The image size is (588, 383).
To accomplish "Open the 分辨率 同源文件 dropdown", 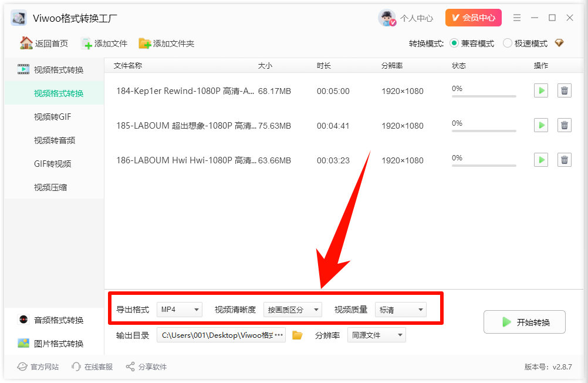I will pyautogui.click(x=377, y=335).
